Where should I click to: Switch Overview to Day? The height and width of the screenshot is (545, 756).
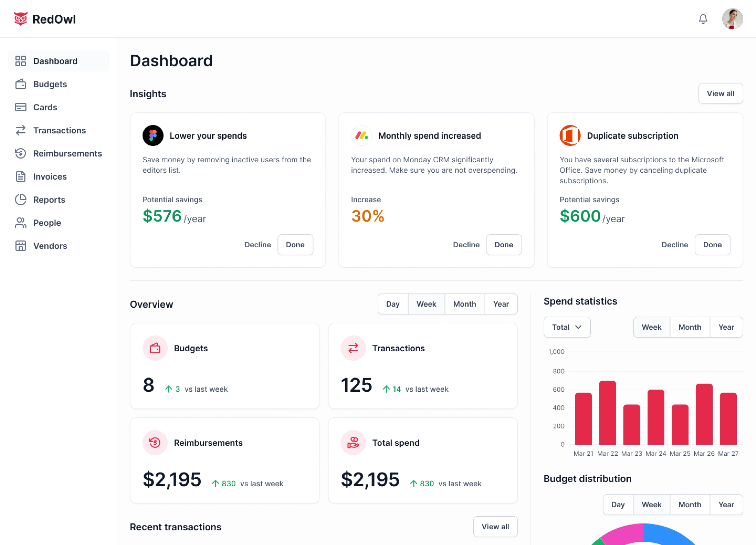(x=393, y=304)
